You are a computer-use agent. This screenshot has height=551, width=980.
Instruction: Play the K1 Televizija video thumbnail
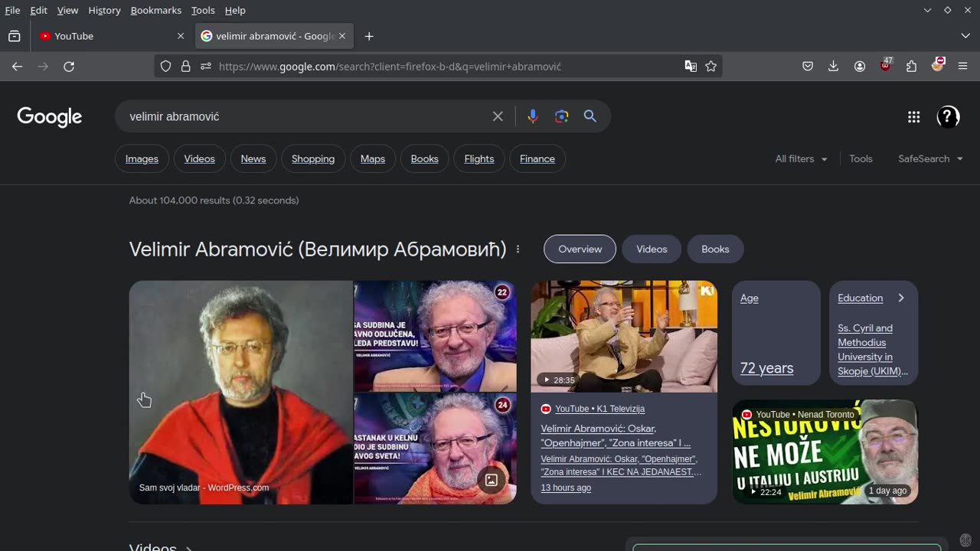(624, 337)
